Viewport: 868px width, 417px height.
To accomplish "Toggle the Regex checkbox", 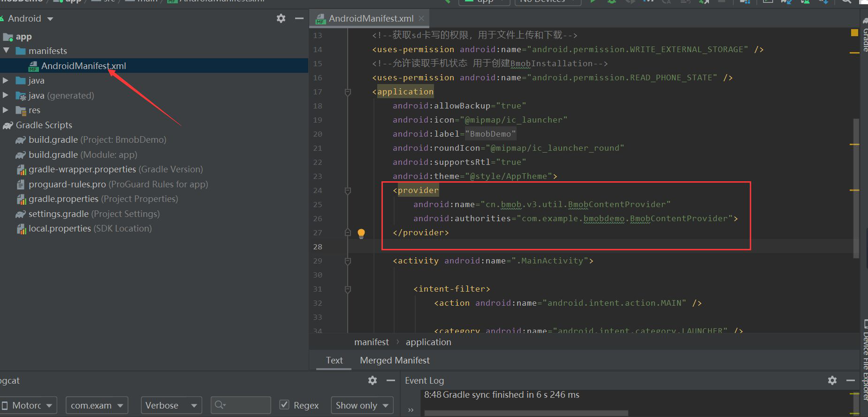I will tap(284, 404).
